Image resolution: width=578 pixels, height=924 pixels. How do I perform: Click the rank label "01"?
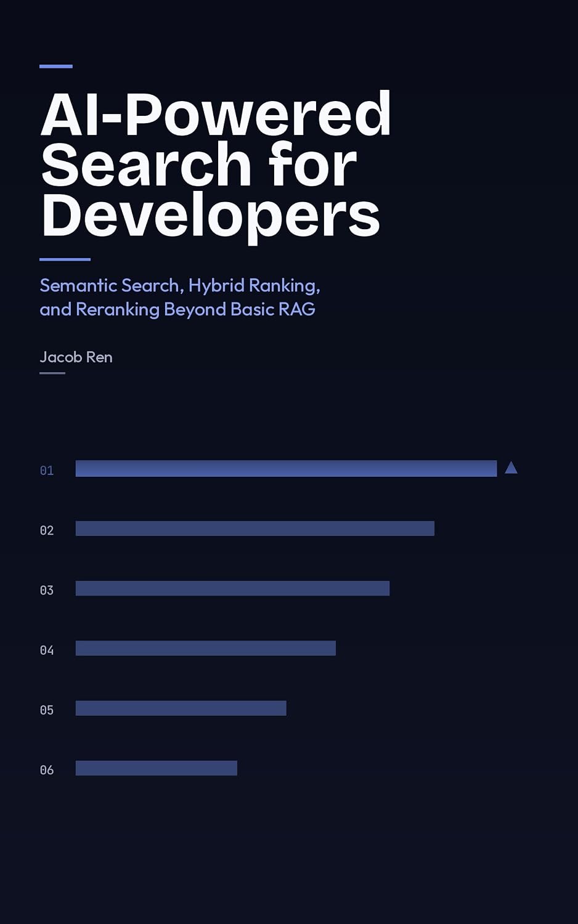tap(47, 471)
